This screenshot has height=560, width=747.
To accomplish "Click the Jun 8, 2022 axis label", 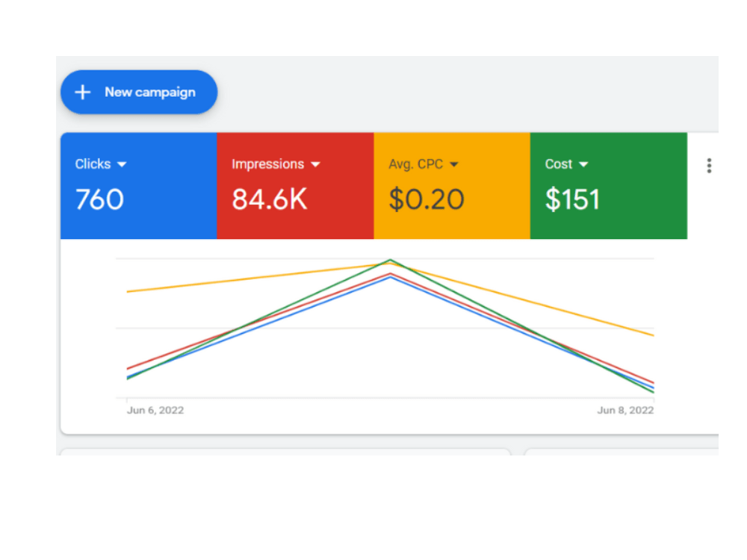I will click(x=625, y=410).
